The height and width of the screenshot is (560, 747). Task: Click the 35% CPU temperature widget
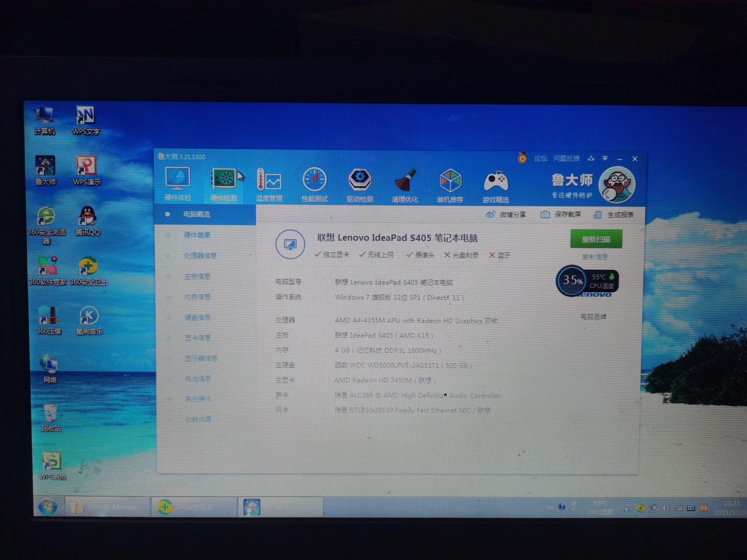click(587, 281)
